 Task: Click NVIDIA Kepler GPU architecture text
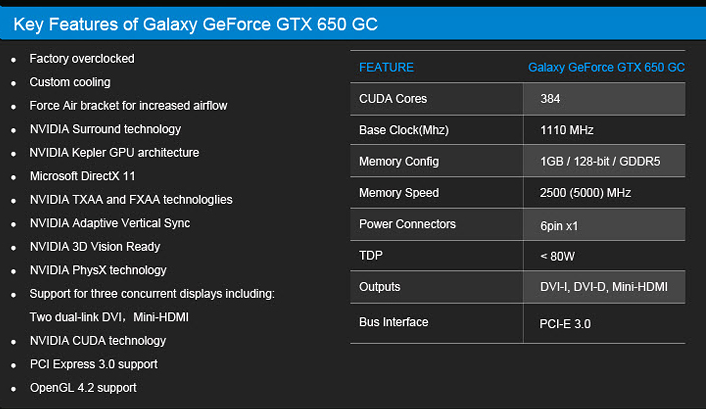pos(114,153)
